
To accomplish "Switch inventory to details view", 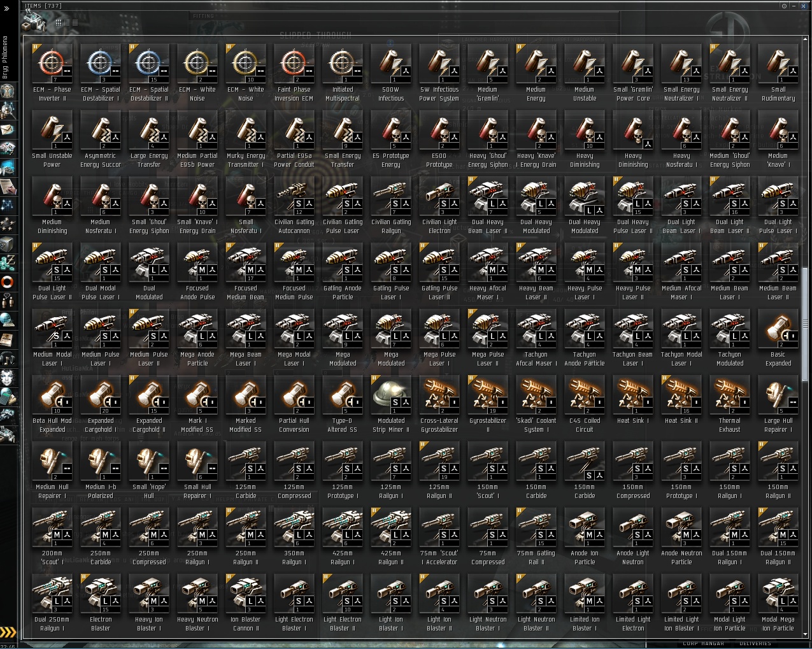I will (67, 22).
